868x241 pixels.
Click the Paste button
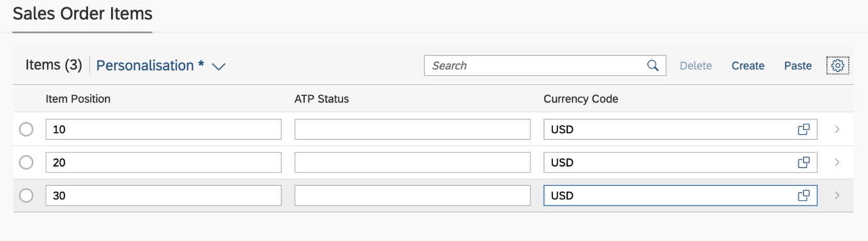[x=798, y=65]
